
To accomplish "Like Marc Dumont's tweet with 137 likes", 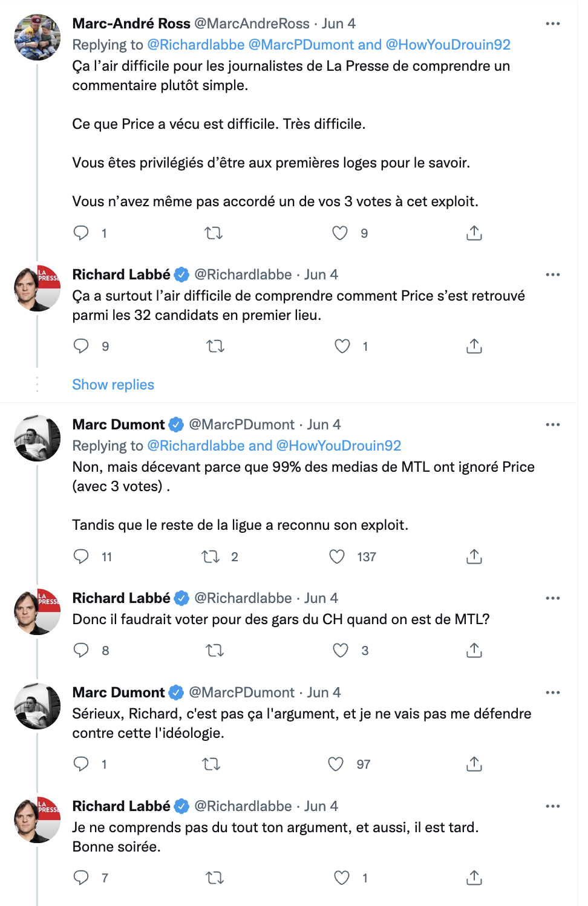I will [337, 556].
